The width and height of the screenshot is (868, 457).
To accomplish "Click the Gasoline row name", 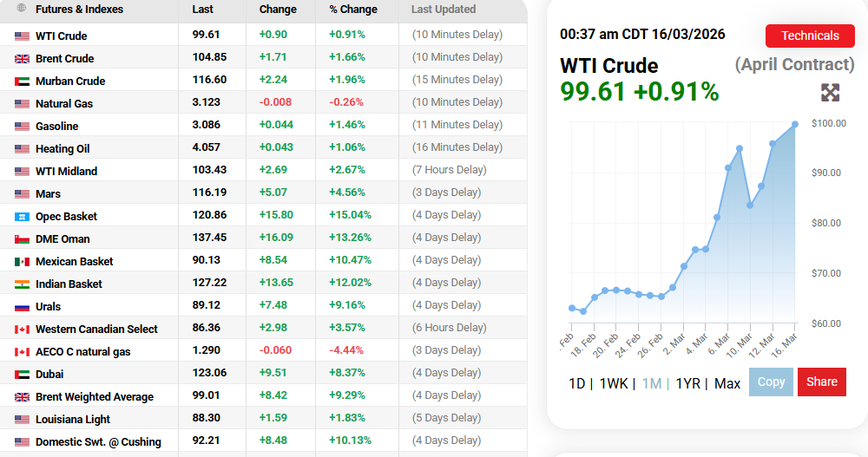I will 57,127.
